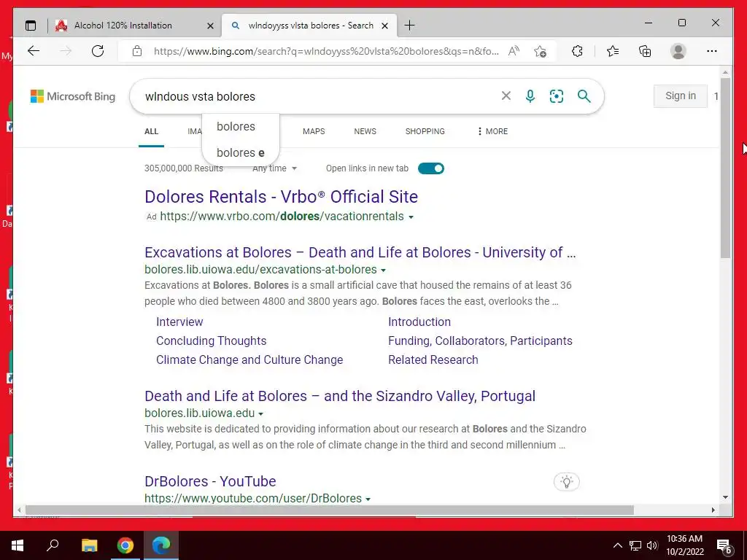This screenshot has width=747, height=560.
Task: Open the Related Research sublink
Action: click(x=433, y=360)
